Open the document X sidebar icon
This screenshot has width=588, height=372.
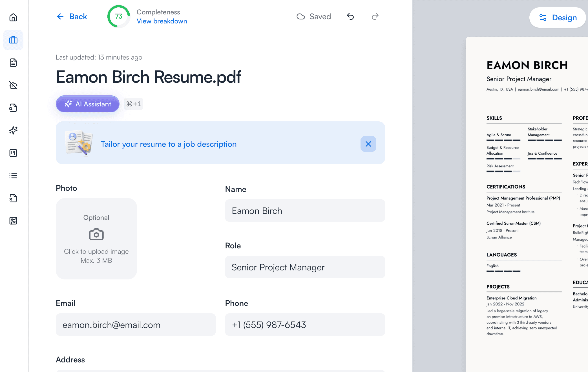click(x=13, y=198)
